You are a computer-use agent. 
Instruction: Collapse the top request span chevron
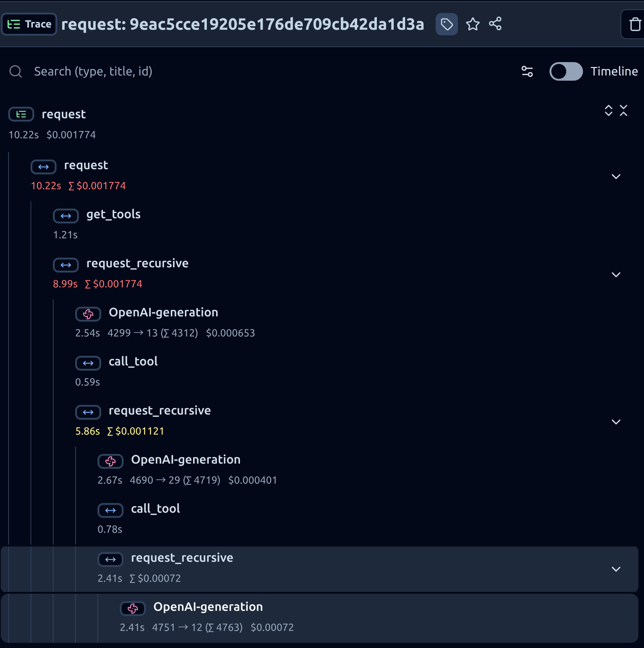click(x=616, y=176)
